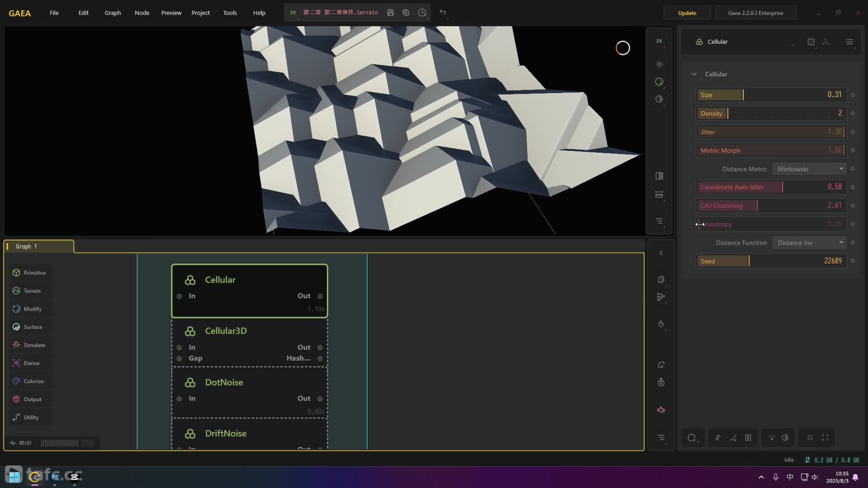868x488 pixels.
Task: Click the save file icon
Action: 391,13
